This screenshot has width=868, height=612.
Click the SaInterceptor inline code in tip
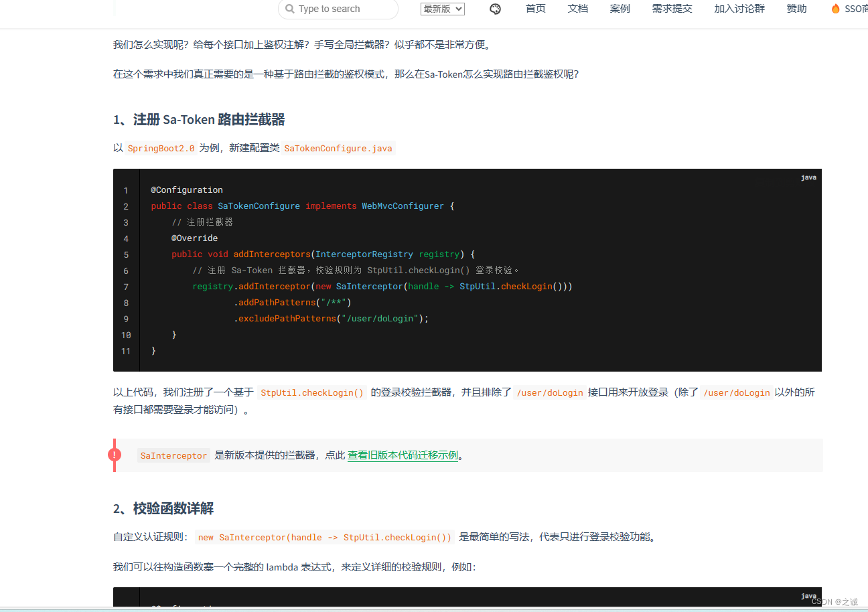point(173,455)
